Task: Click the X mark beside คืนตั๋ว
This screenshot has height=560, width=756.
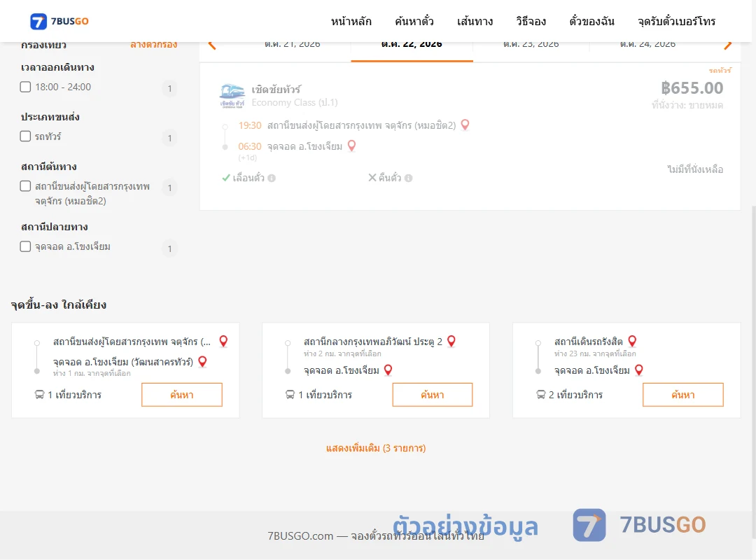Action: pos(372,178)
